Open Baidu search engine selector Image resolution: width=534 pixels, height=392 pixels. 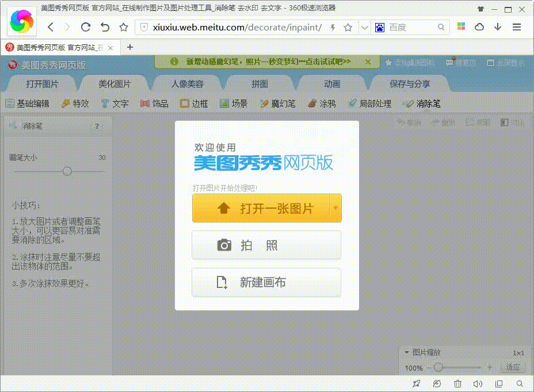coord(380,28)
